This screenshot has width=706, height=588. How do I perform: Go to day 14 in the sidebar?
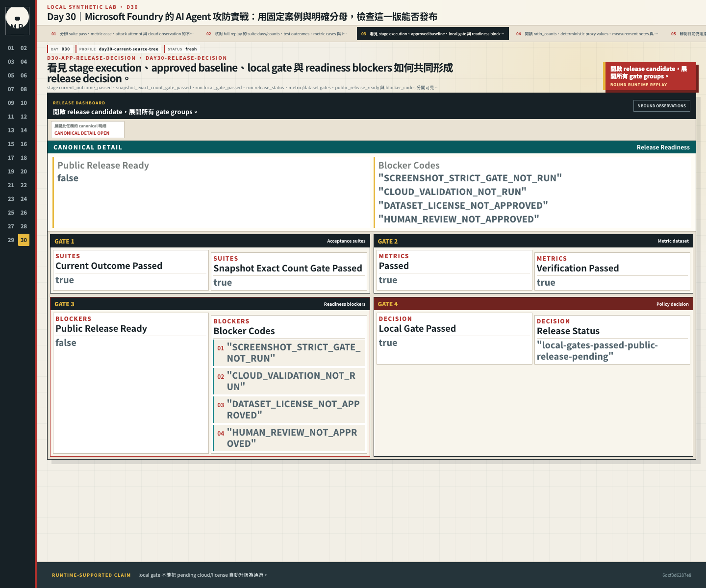coord(24,130)
